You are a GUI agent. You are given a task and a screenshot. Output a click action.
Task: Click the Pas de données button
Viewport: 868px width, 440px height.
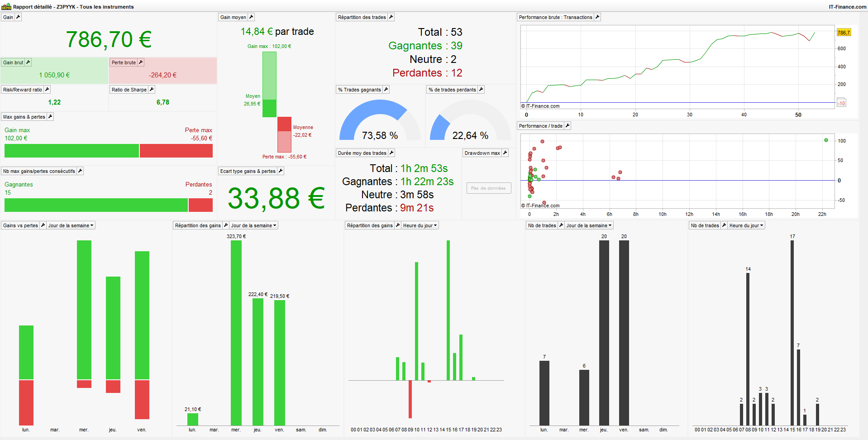[489, 188]
